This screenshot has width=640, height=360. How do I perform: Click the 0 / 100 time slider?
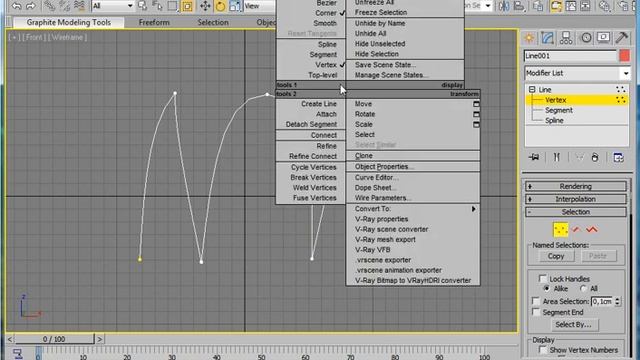pos(54,339)
